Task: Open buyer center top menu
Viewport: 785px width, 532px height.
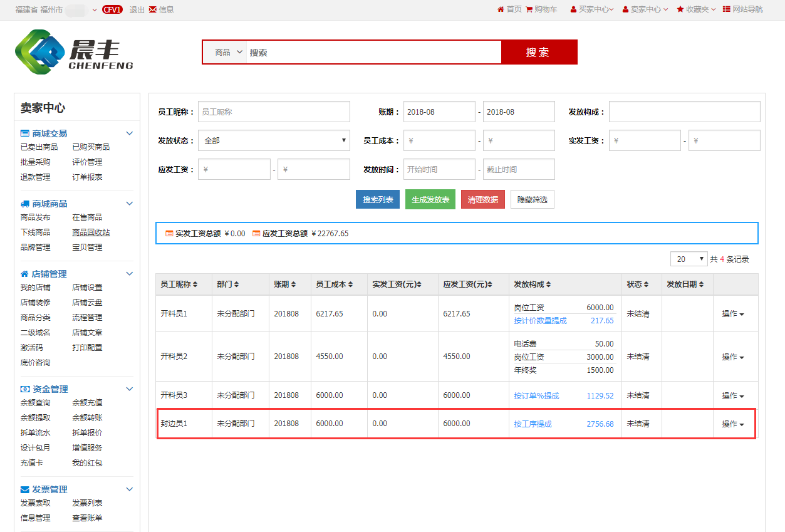Action: (592, 9)
